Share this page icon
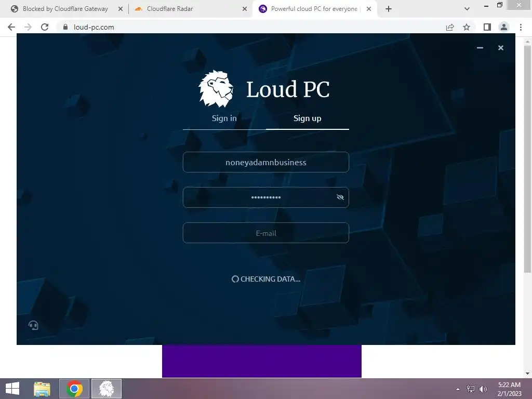Viewport: 532px width, 399px height. 450,27
